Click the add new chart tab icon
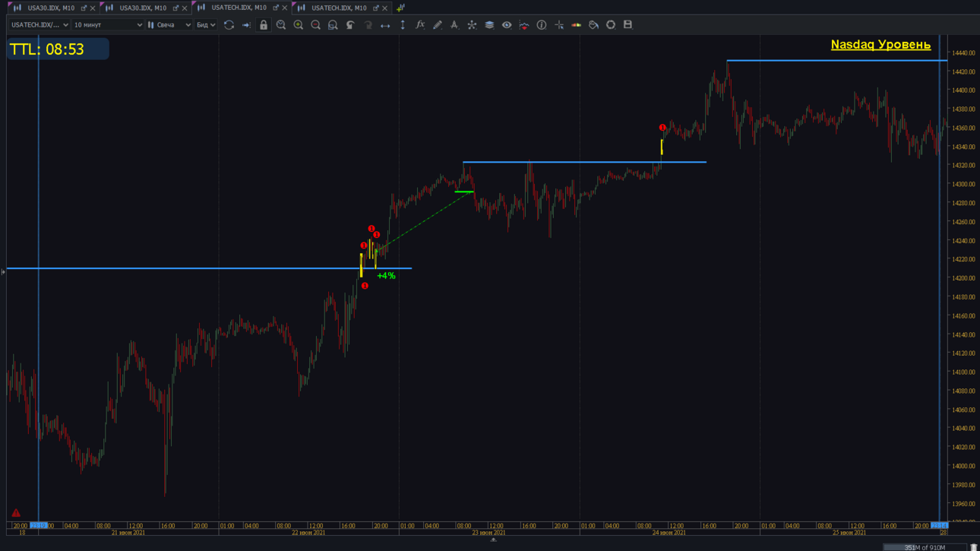Screen dimensions: 980x551 pyautogui.click(x=400, y=8)
